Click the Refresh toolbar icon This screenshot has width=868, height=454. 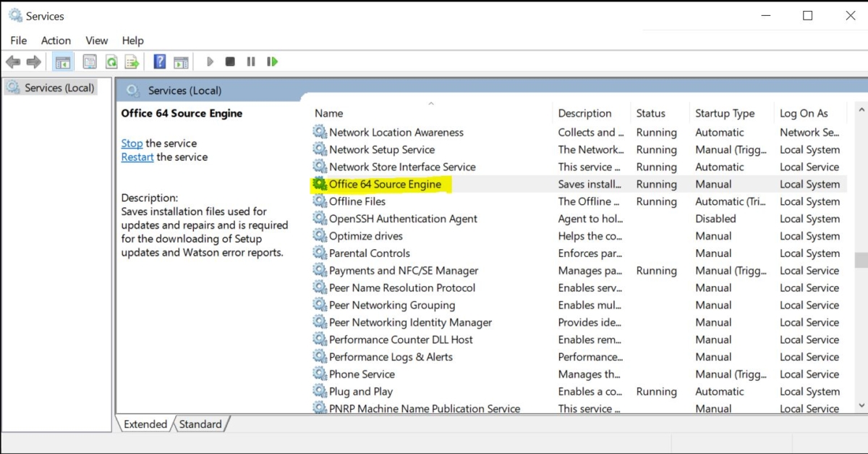(111, 62)
